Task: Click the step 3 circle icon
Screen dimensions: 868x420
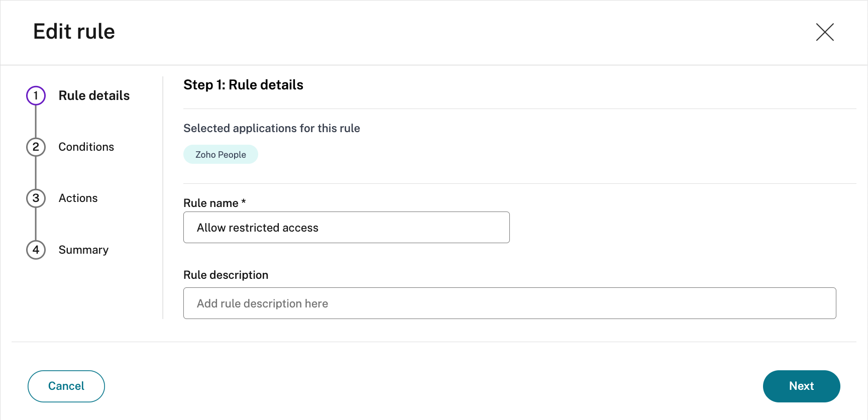Action: click(36, 198)
